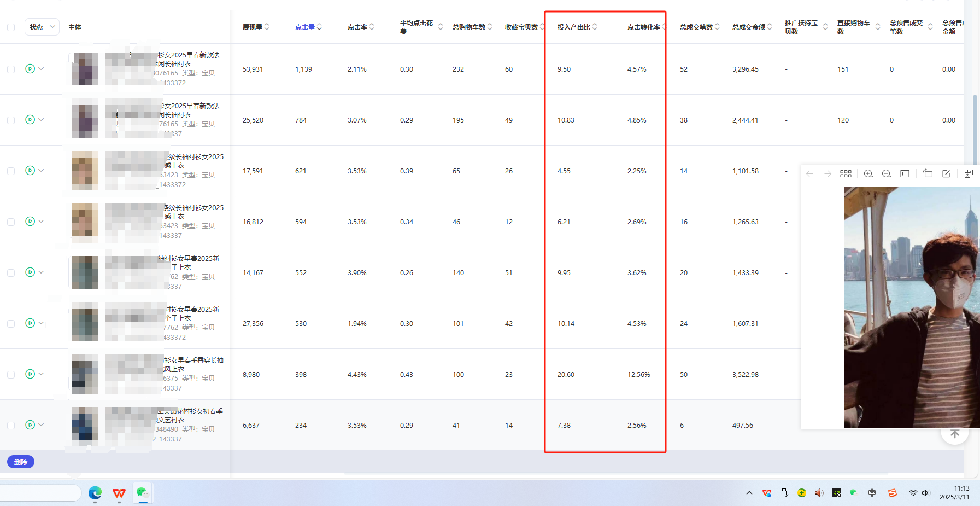Image resolution: width=980 pixels, height=506 pixels.
Task: Click the WPS cloud tray icon
Action: pyautogui.click(x=767, y=493)
